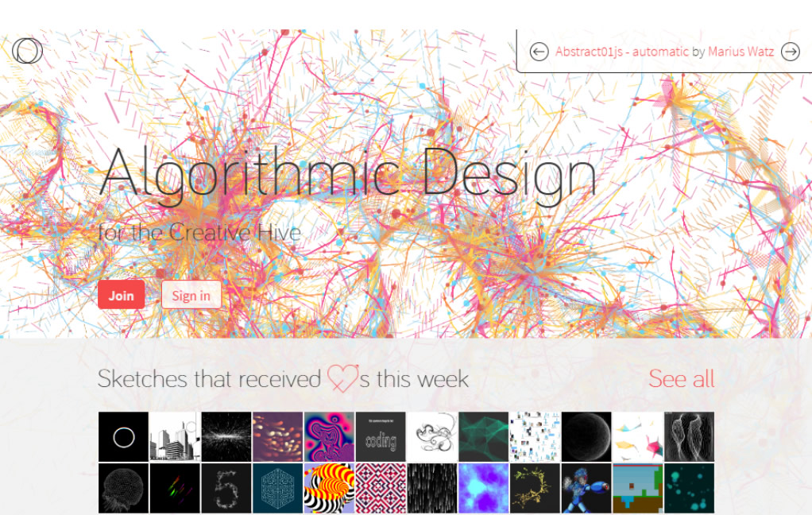This screenshot has height=515, width=812.
Task: Open the red yellow striped swirl thumbnail
Action: tap(330, 488)
